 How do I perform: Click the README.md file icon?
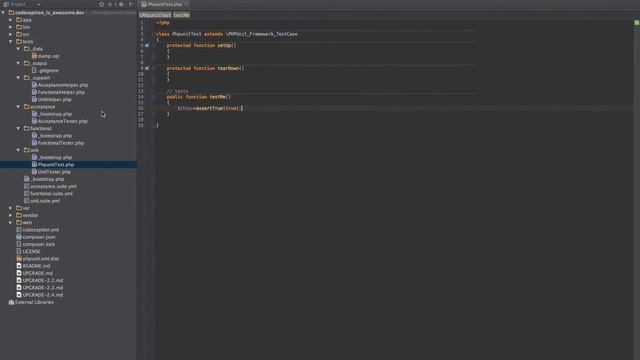pos(19,266)
